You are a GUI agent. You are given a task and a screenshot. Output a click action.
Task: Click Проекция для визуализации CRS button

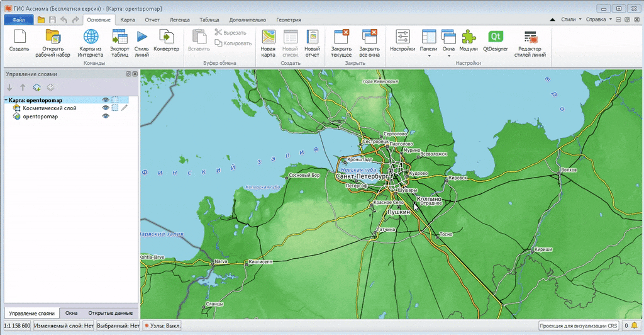(579, 326)
